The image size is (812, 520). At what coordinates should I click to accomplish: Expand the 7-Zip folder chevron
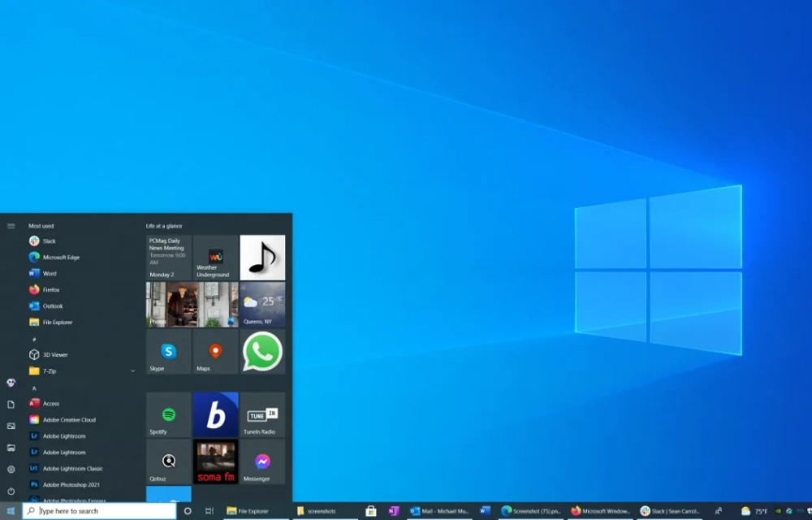(x=133, y=371)
